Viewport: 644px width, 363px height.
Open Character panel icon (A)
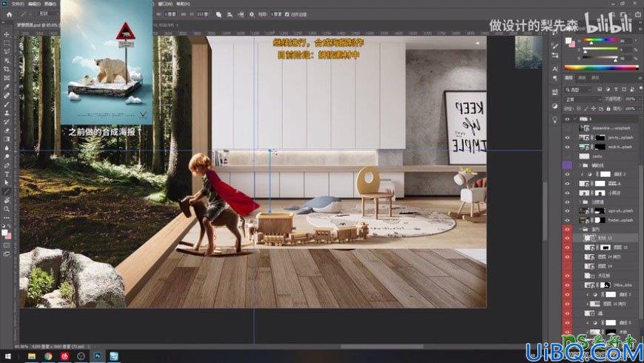click(555, 69)
